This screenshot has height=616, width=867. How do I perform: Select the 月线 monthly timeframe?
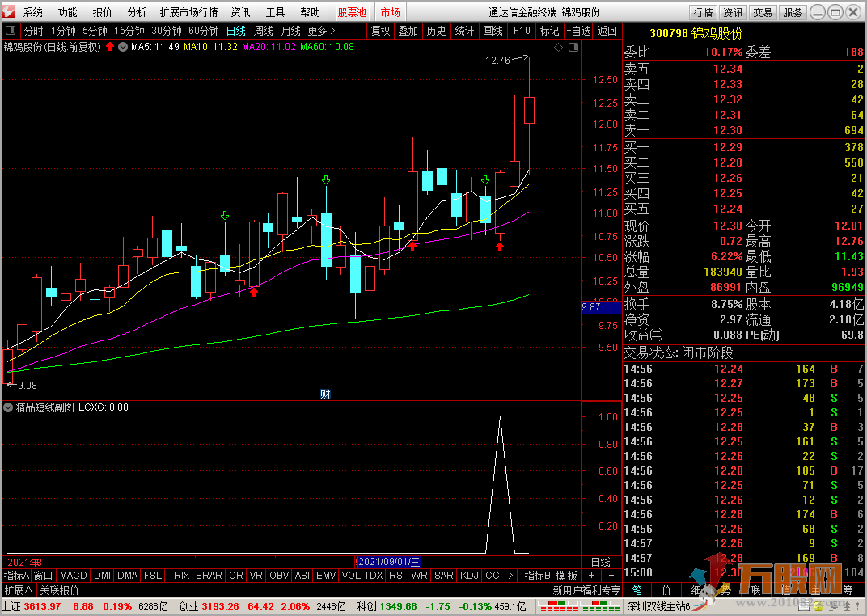pyautogui.click(x=291, y=31)
